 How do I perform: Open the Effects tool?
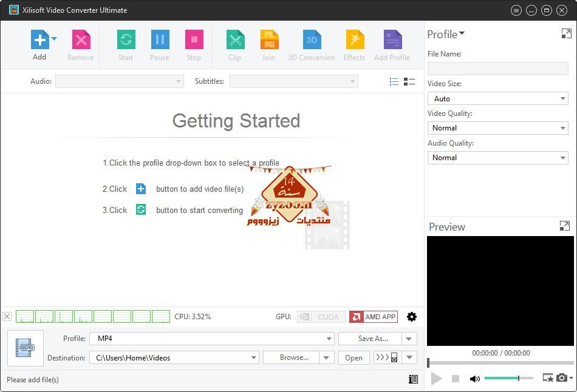pyautogui.click(x=355, y=39)
